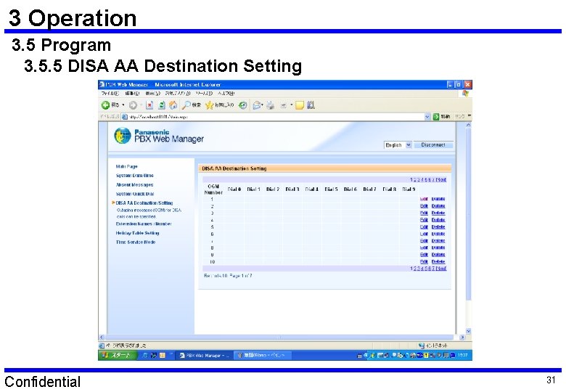Open the File menu in Internet Explorer
The height and width of the screenshot is (392, 566).
pos(110,93)
